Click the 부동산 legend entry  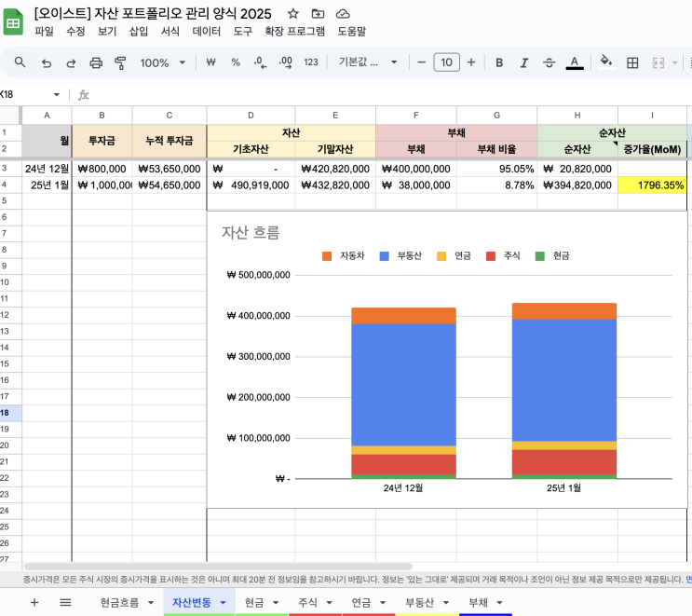coord(400,255)
